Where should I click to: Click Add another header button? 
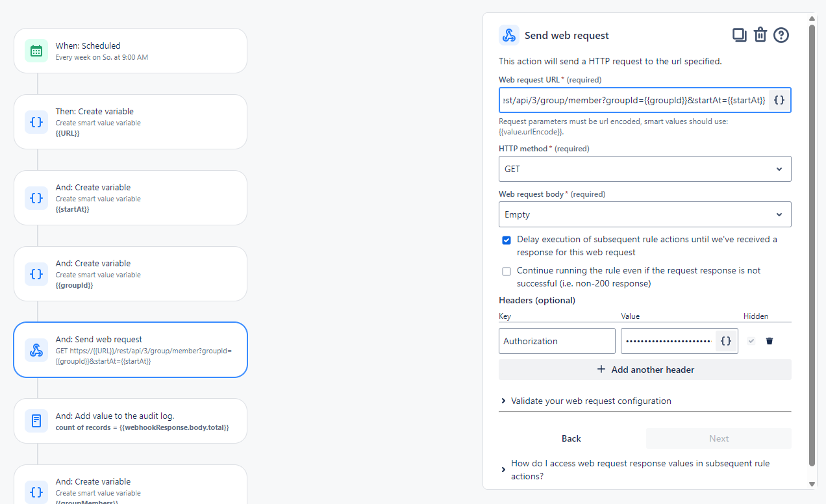[x=645, y=370]
